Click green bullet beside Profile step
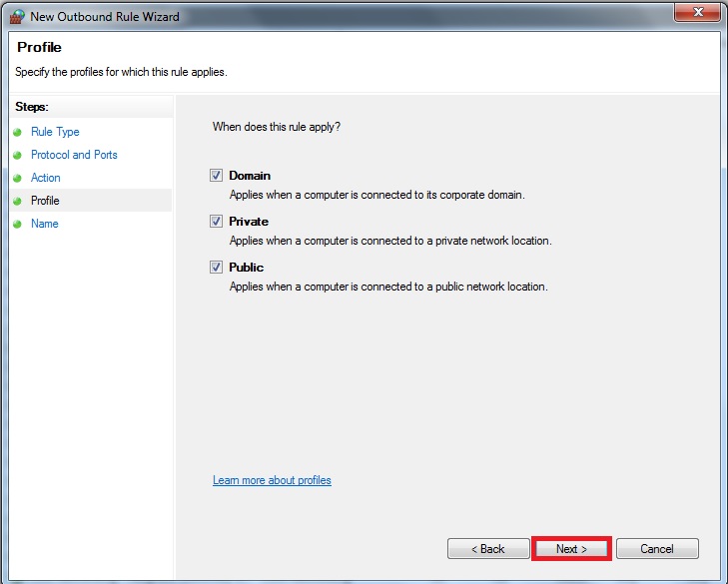 pos(18,201)
